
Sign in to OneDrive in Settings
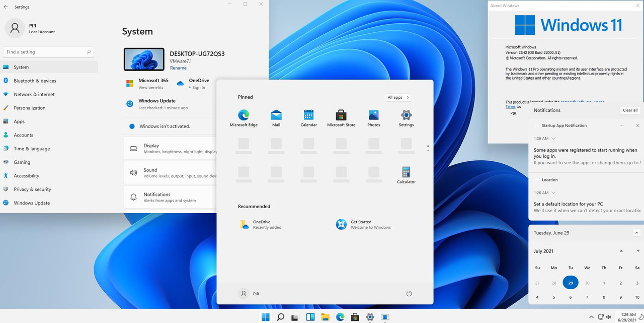[193, 84]
